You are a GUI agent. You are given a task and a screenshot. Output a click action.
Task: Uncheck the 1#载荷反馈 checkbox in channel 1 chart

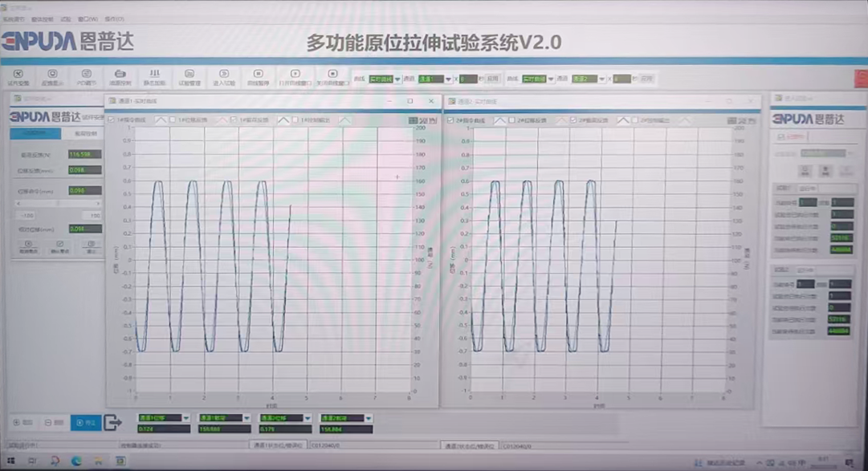(234, 120)
